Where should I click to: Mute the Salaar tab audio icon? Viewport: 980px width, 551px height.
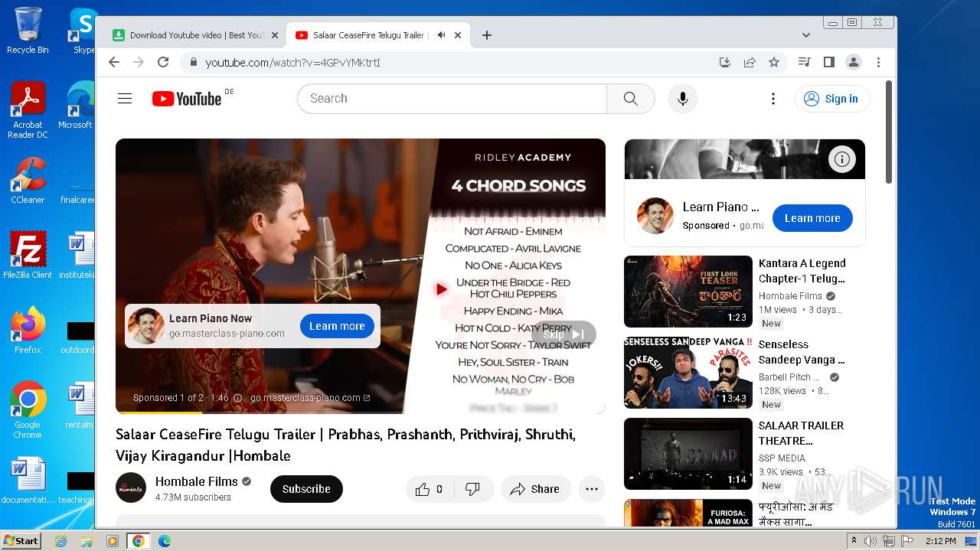441,35
